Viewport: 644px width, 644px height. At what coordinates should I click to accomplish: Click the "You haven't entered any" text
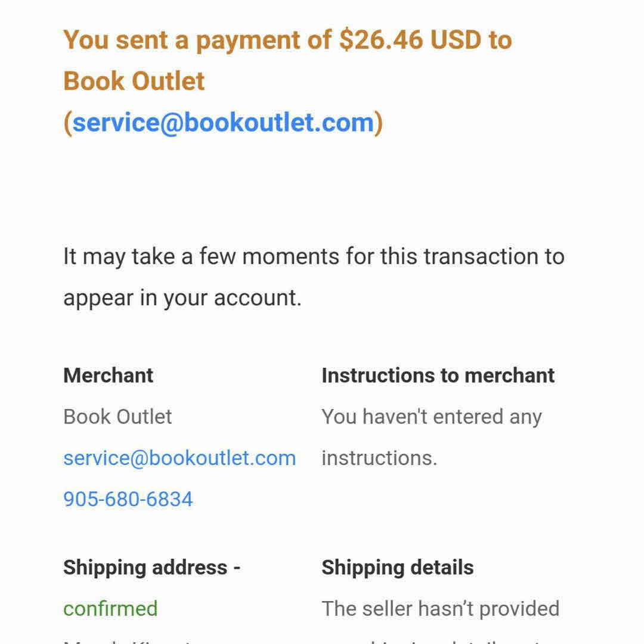(x=431, y=417)
